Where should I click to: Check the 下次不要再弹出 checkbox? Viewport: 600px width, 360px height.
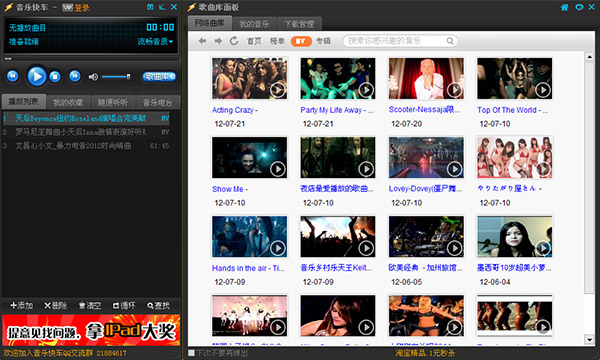point(191,353)
